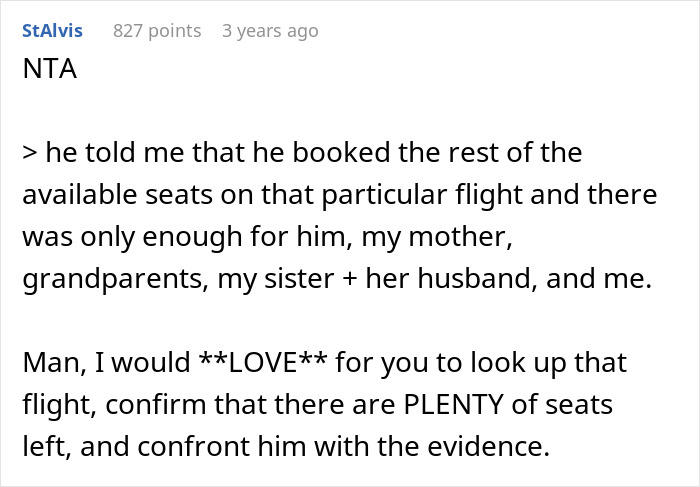700x487 pixels.
Task: Click the word "Man" starting the reply
Action: (49, 362)
